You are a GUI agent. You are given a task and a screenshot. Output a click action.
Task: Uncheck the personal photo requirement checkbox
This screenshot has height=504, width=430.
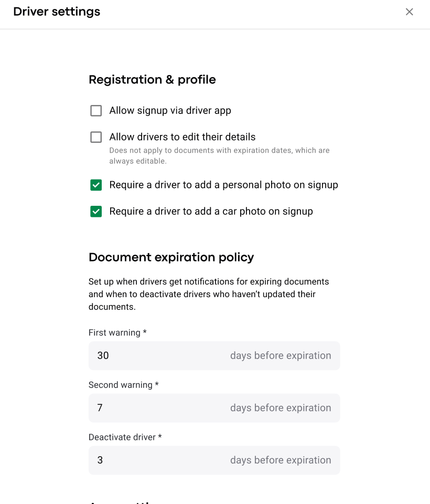pyautogui.click(x=96, y=185)
